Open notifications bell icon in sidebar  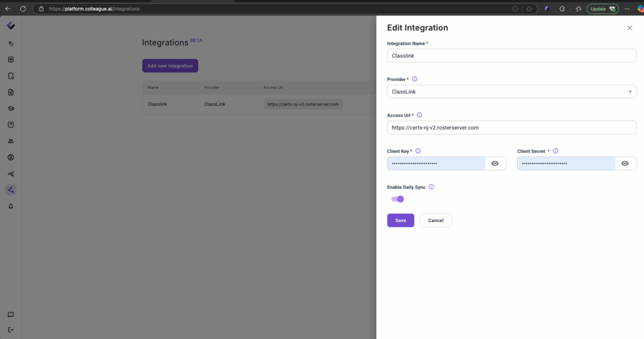[11, 206]
